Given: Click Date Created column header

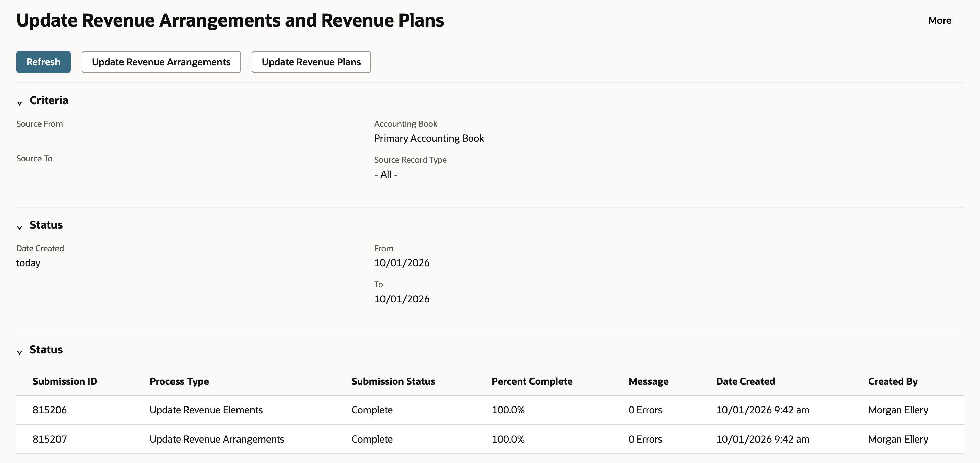Looking at the screenshot, I should click(745, 381).
